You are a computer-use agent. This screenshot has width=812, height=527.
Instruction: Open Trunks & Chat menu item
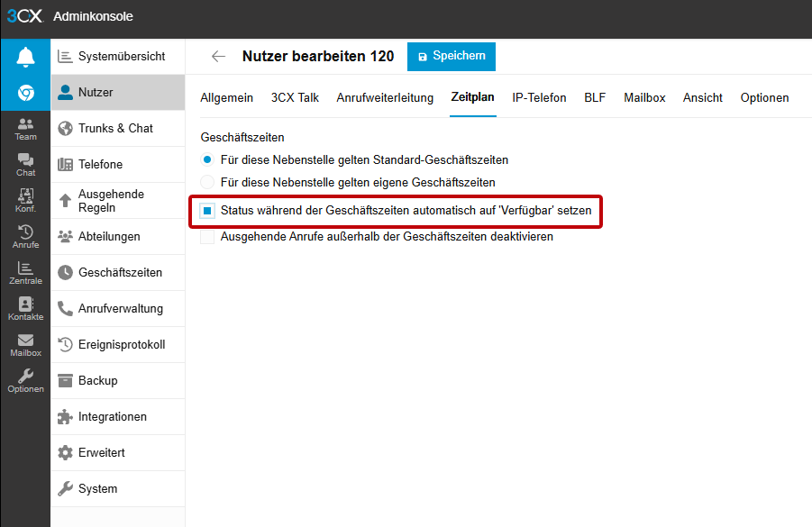114,129
